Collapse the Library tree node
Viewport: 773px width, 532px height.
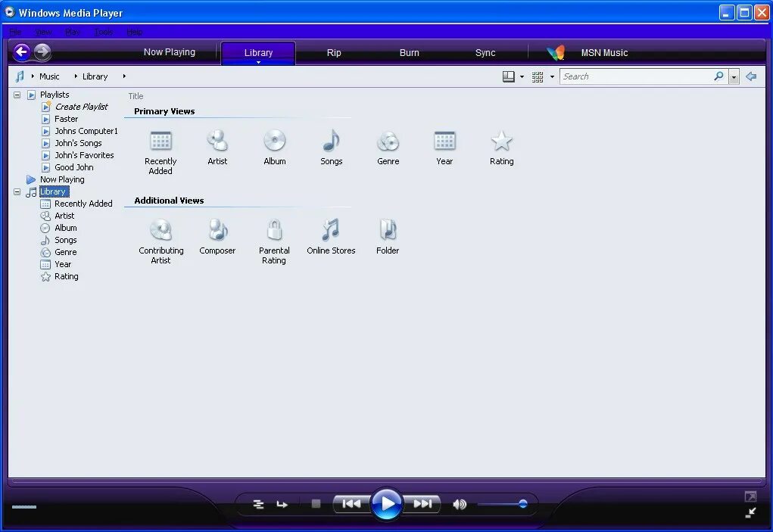point(17,191)
